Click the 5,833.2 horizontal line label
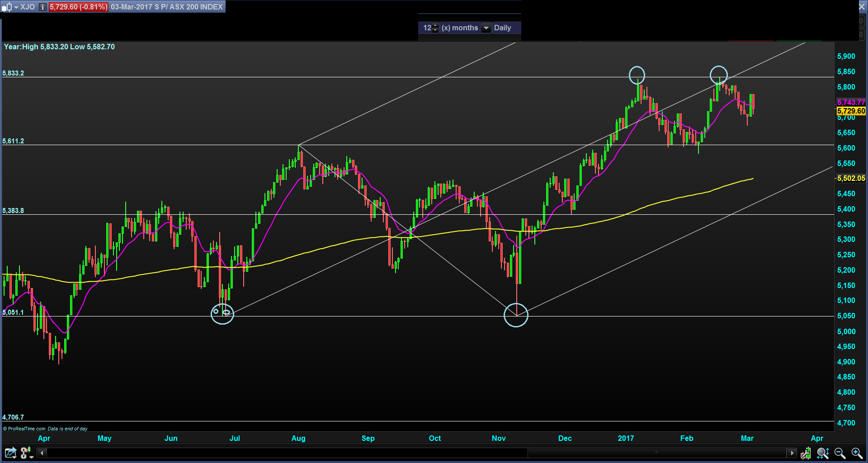Image resolution: width=868 pixels, height=463 pixels. click(x=13, y=73)
